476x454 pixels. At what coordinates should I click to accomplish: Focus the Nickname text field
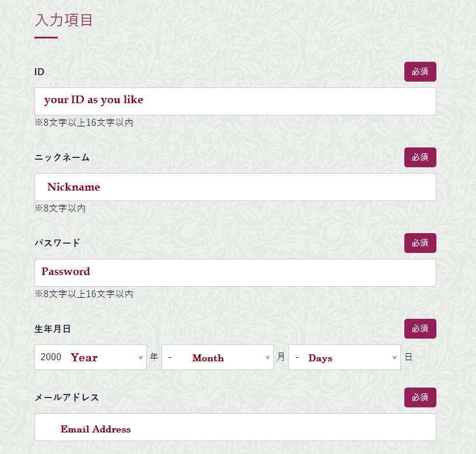pos(235,187)
